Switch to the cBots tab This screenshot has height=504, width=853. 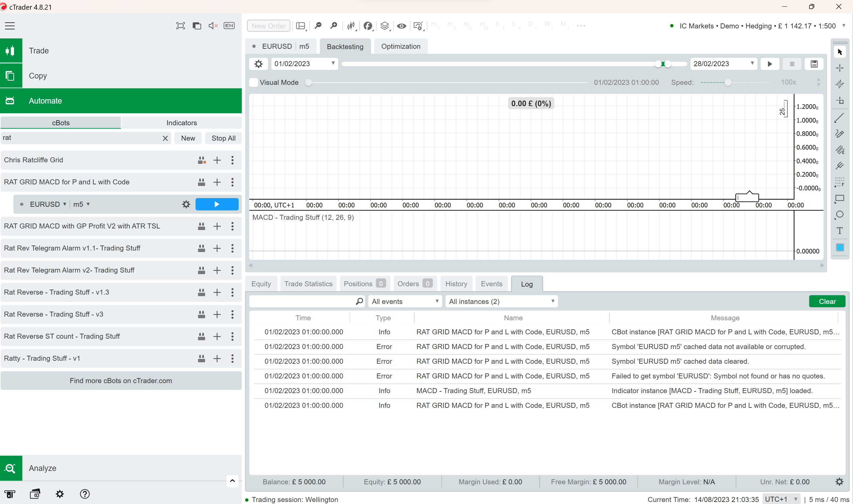tap(61, 123)
